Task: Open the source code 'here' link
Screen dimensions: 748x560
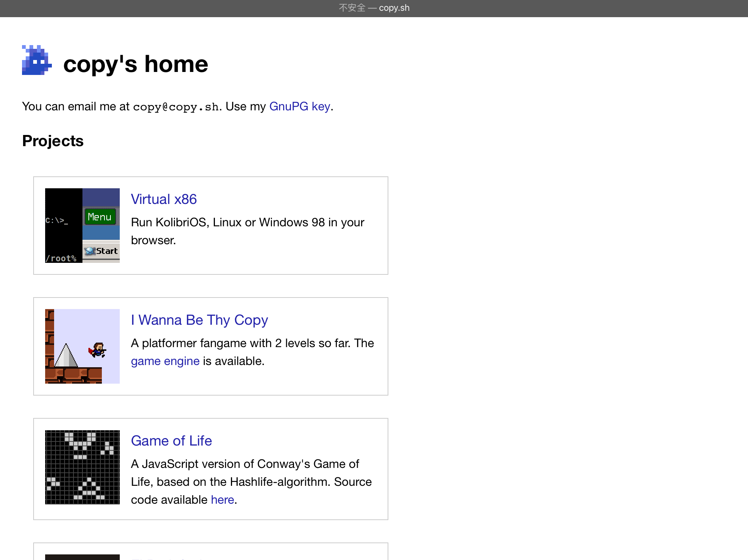Action: point(222,500)
